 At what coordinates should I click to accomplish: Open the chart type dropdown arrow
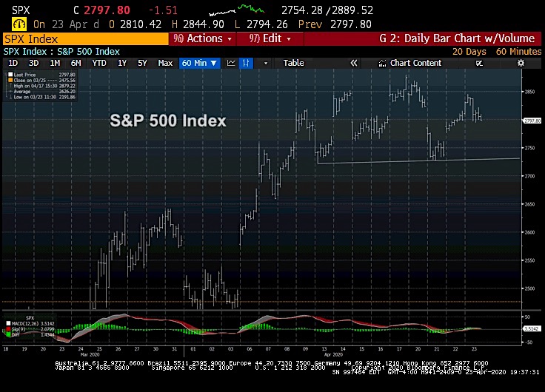266,63
